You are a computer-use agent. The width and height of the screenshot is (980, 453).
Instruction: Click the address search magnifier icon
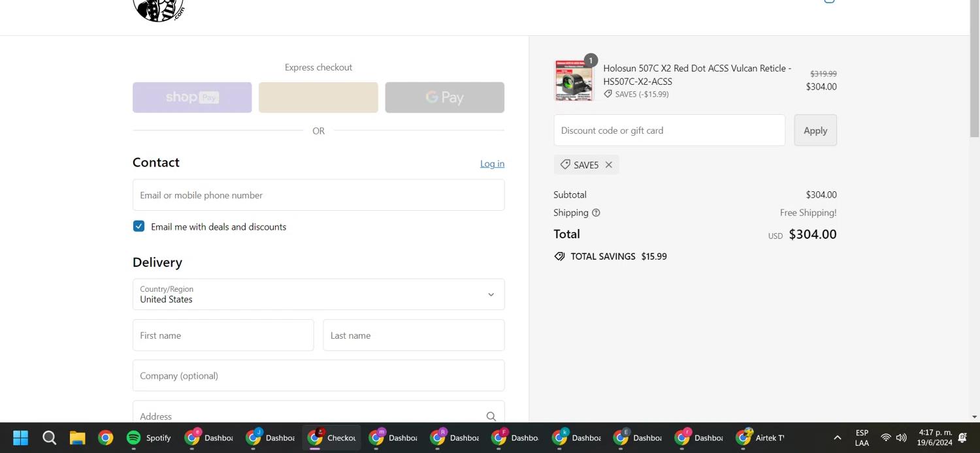click(491, 416)
